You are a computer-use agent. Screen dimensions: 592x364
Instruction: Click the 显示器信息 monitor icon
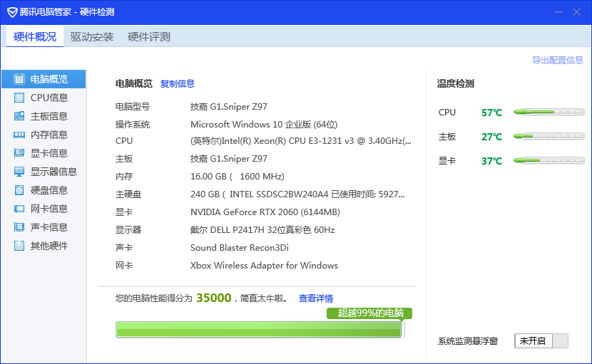click(19, 172)
